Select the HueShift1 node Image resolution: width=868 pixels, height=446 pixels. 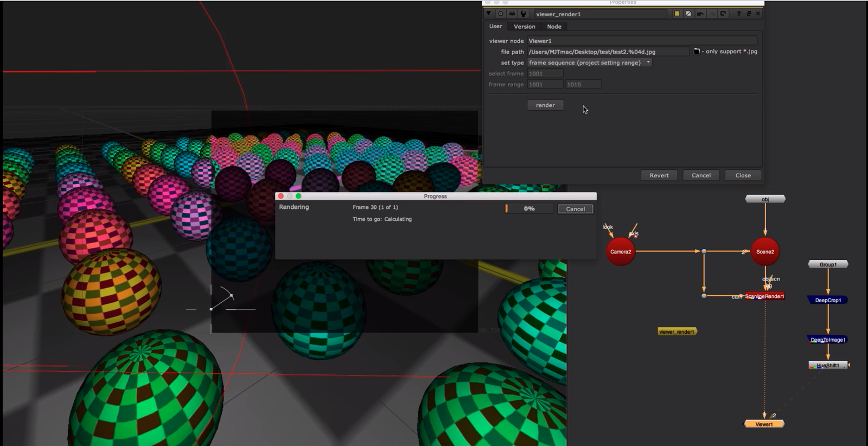pos(828,365)
